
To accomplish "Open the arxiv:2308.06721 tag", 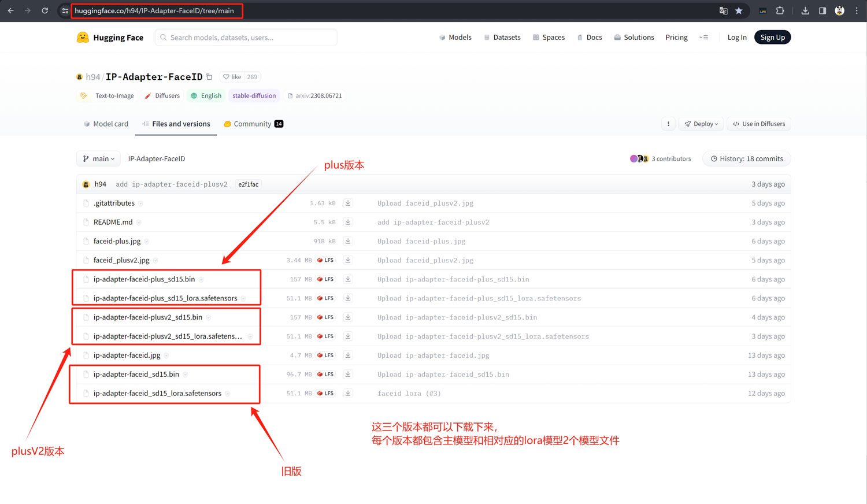I will (315, 95).
